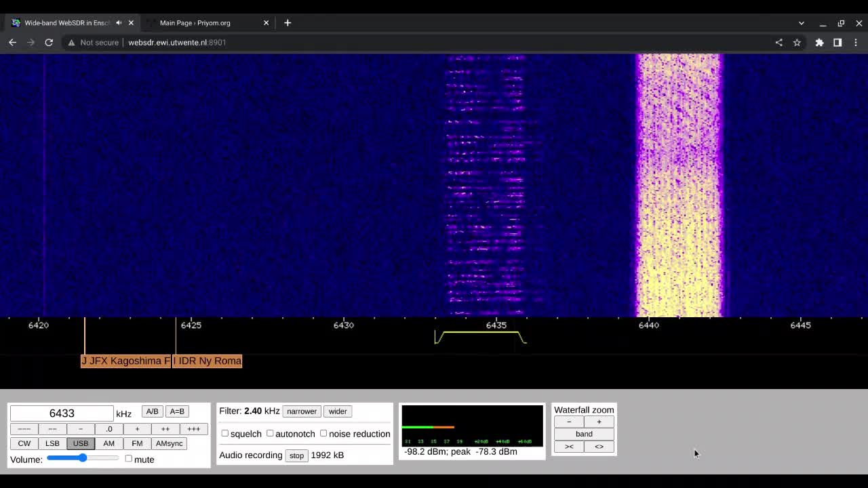Open the new tab plus button

(288, 22)
